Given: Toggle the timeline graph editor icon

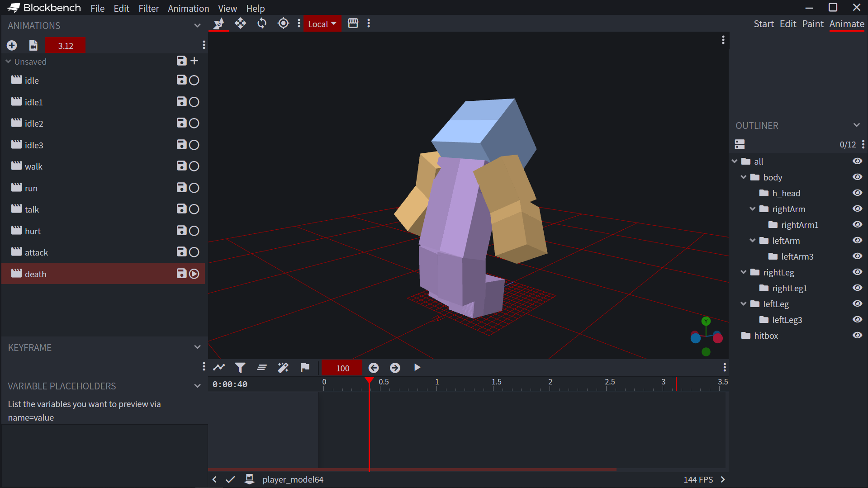Looking at the screenshot, I should [219, 368].
